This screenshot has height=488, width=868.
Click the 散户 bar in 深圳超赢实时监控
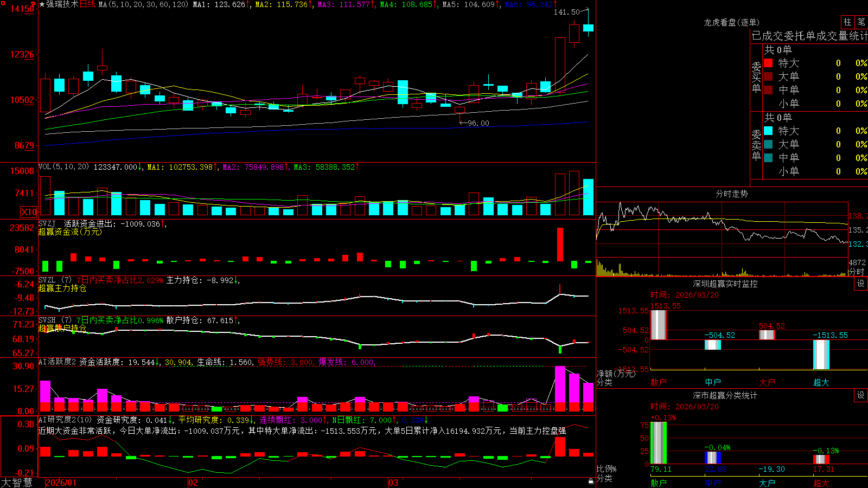tap(658, 325)
